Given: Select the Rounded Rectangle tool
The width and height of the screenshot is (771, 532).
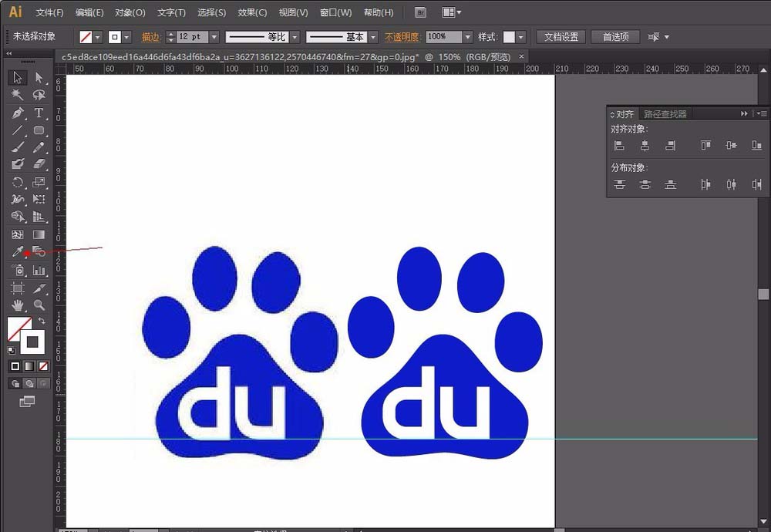Looking at the screenshot, I should click(x=39, y=130).
